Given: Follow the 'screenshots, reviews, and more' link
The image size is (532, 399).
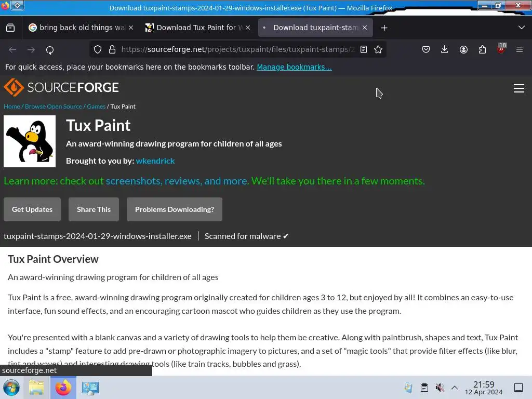Looking at the screenshot, I should [x=177, y=181].
